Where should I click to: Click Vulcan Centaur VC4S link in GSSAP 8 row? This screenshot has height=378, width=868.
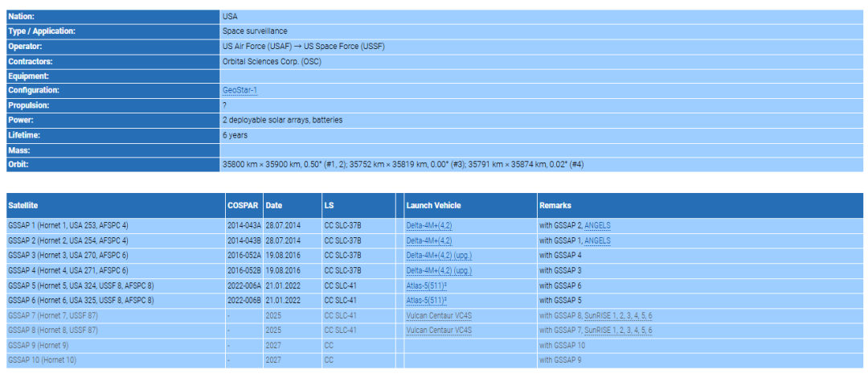[440, 330]
